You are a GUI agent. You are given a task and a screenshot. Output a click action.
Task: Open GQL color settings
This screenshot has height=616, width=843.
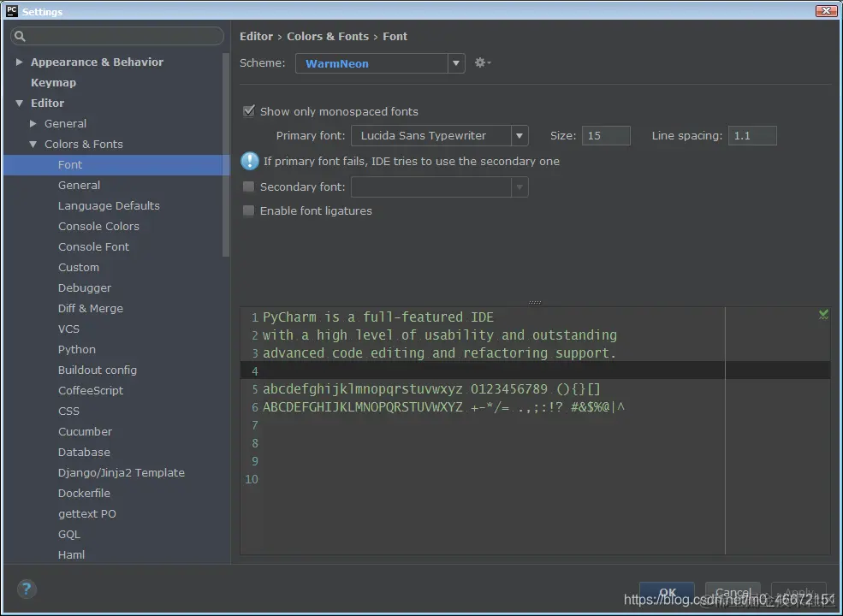pyautogui.click(x=68, y=534)
